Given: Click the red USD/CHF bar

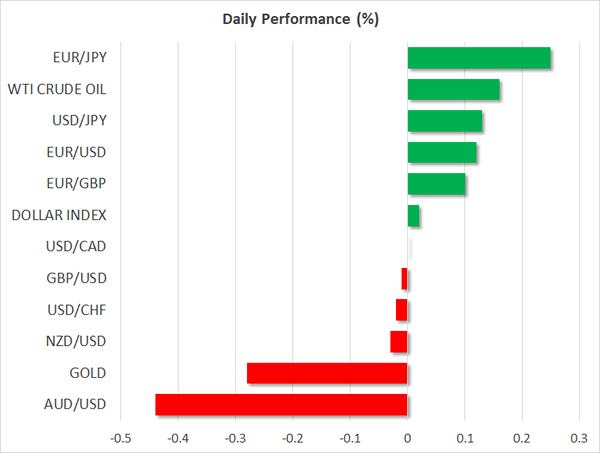Looking at the screenshot, I should (402, 310).
